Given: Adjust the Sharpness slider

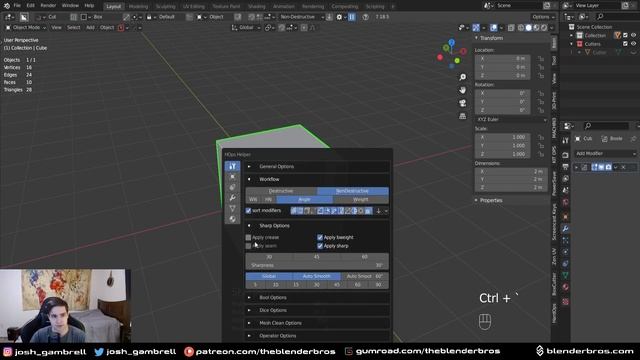Looking at the screenshot, I should (317, 265).
